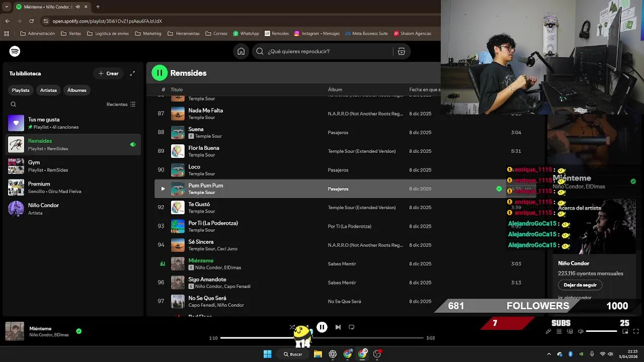The image size is (644, 362).
Task: Select the Flor la Buena song title
Action: (x=204, y=148)
